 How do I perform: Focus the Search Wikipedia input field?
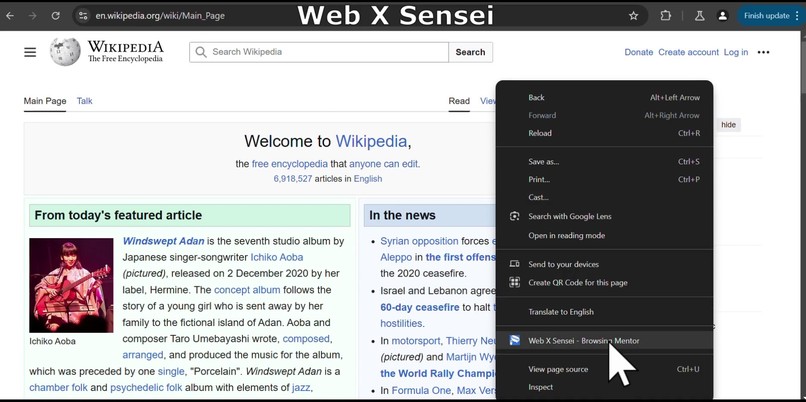point(319,52)
